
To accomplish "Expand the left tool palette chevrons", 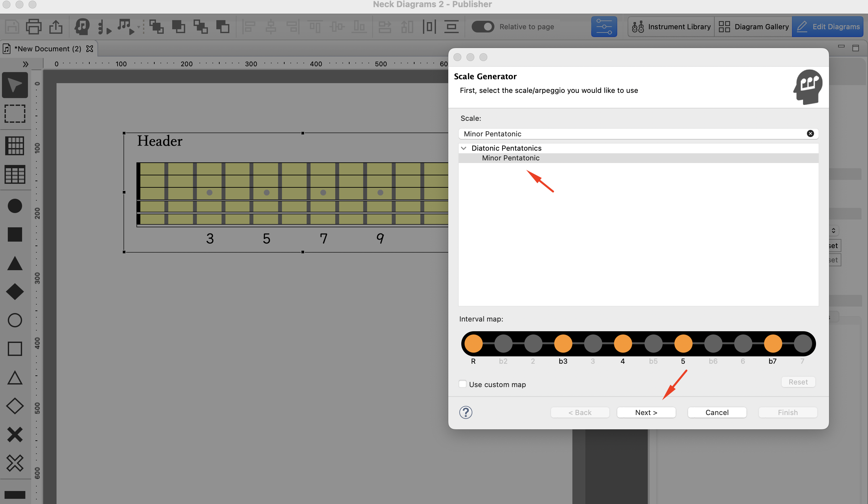I will (x=25, y=64).
